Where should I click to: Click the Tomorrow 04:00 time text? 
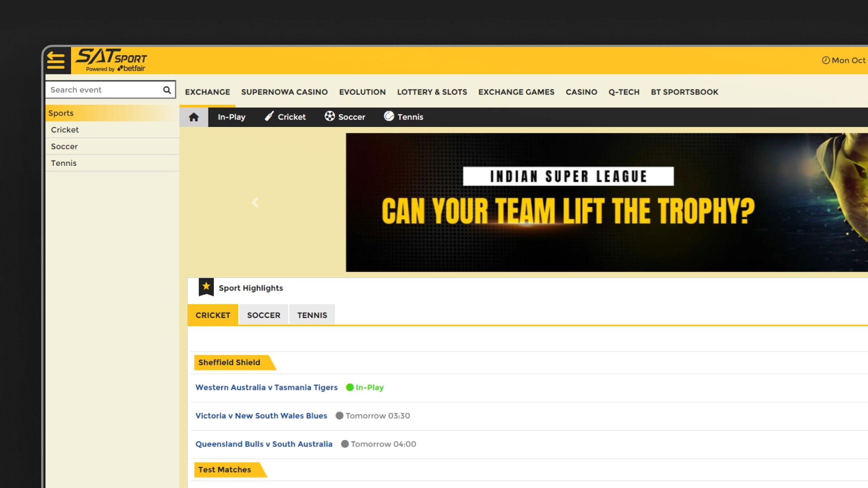point(383,444)
